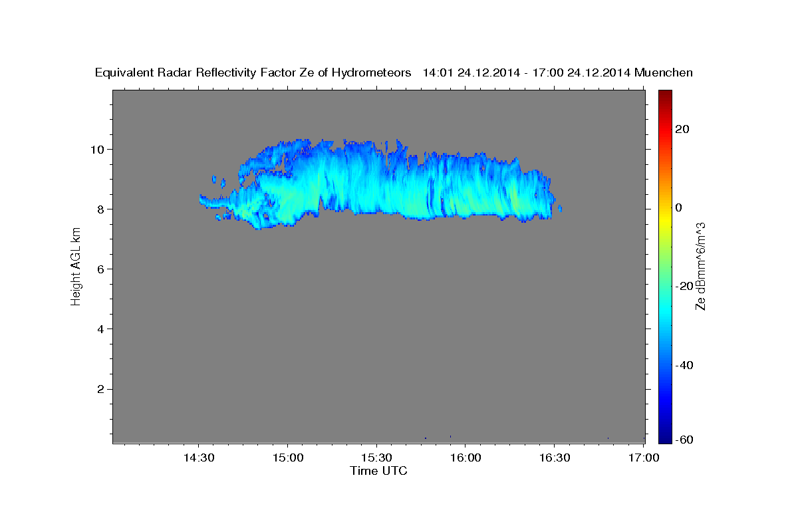The width and height of the screenshot is (798, 532).
Task: Click the colorbar tick value '-60'
Action: click(x=685, y=440)
